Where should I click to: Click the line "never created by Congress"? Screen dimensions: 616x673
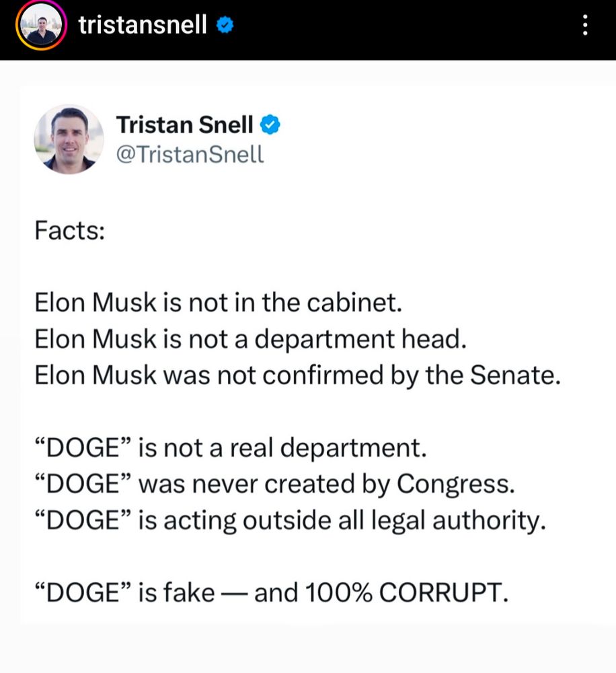[274, 484]
